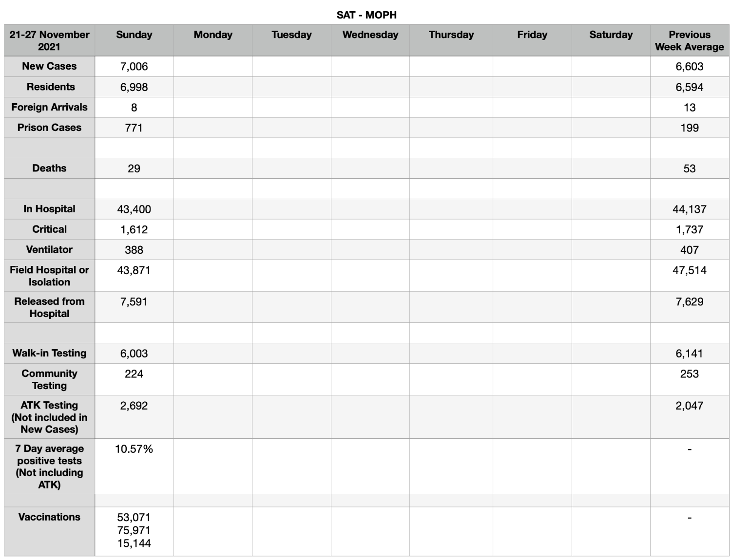Click the New Cases Sunday value 7,006
731x560 pixels.
pyautogui.click(x=134, y=67)
